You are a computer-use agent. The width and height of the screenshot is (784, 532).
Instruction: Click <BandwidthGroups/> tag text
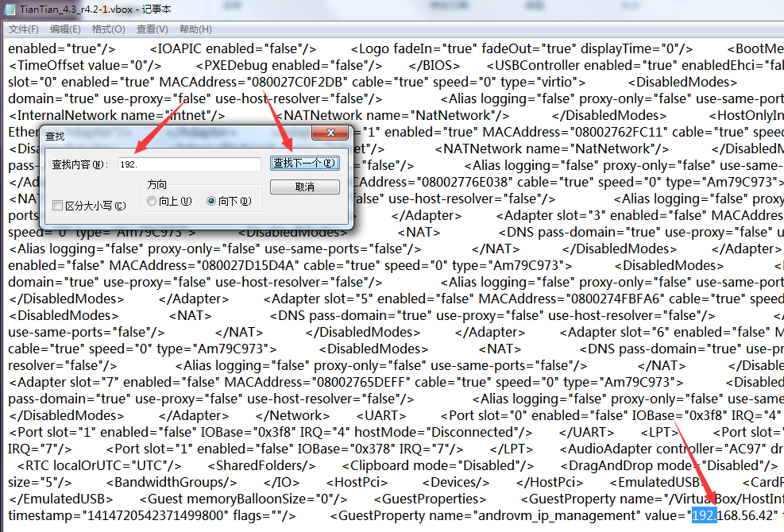click(172, 483)
